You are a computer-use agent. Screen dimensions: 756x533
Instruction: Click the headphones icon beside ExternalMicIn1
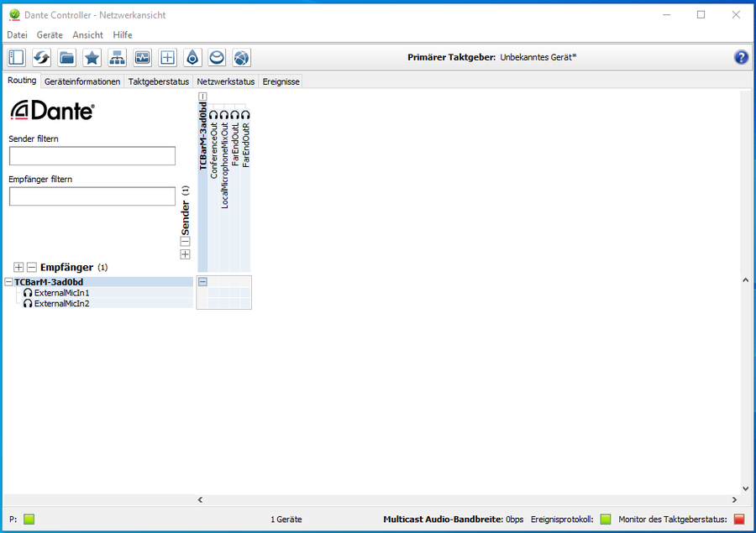(x=28, y=293)
